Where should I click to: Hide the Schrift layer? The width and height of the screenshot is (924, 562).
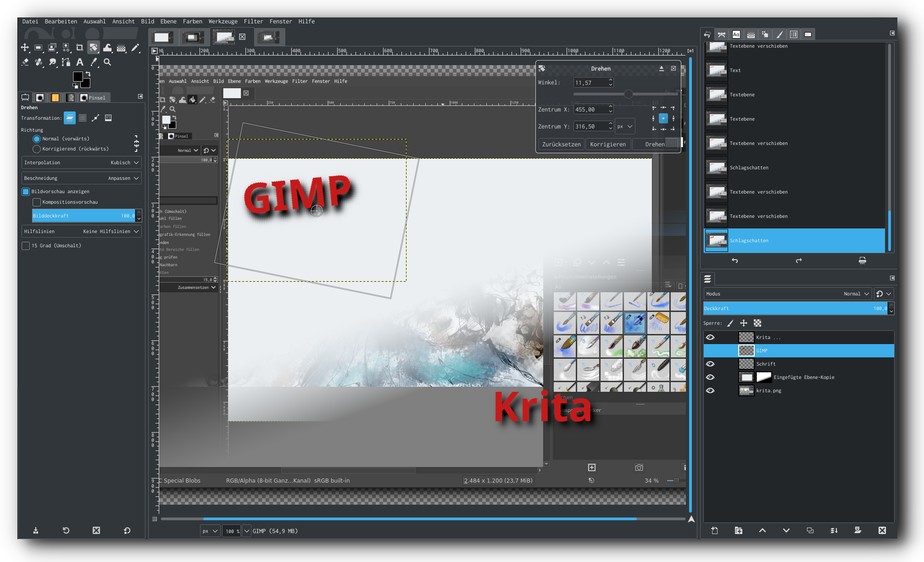[x=710, y=364]
